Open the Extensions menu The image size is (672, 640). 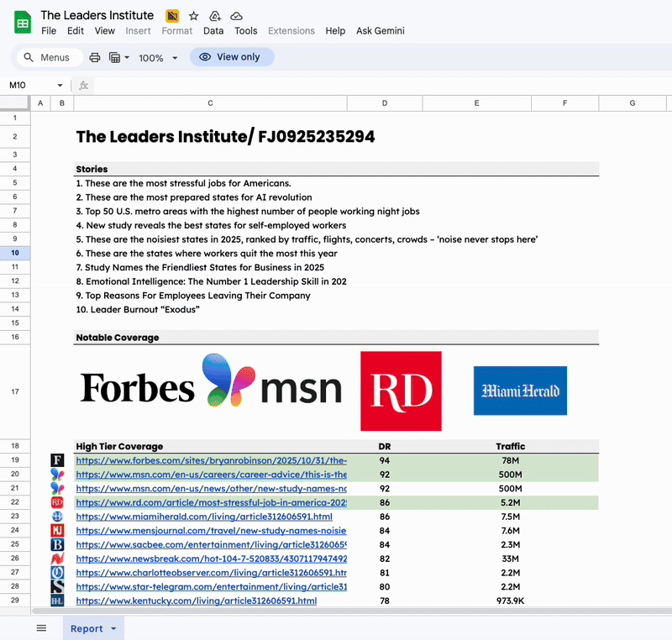coord(291,30)
